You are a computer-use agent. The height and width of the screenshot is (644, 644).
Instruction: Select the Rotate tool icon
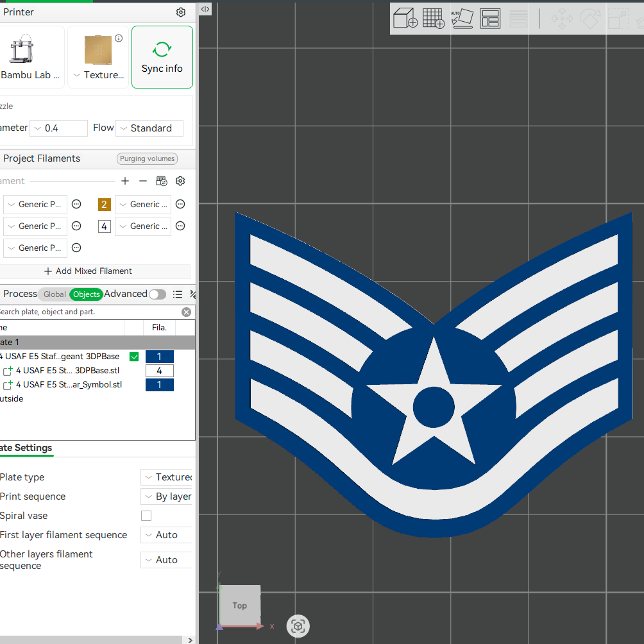click(589, 18)
